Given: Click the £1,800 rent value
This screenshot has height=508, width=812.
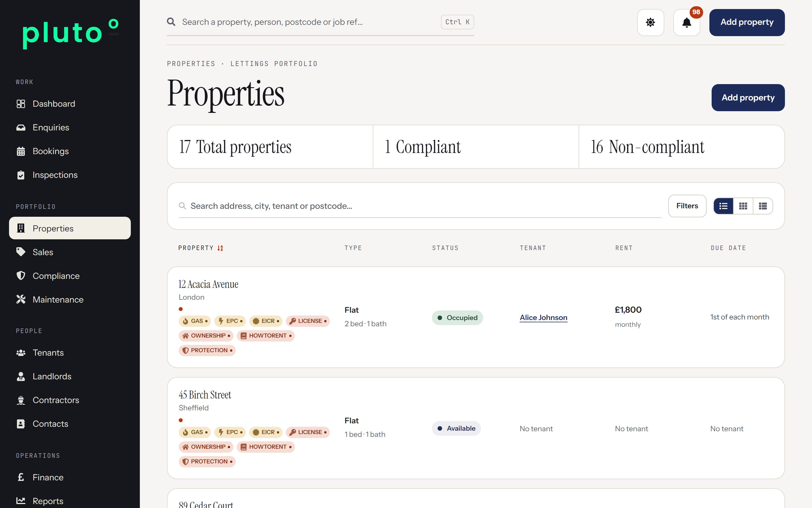Looking at the screenshot, I should coord(628,310).
